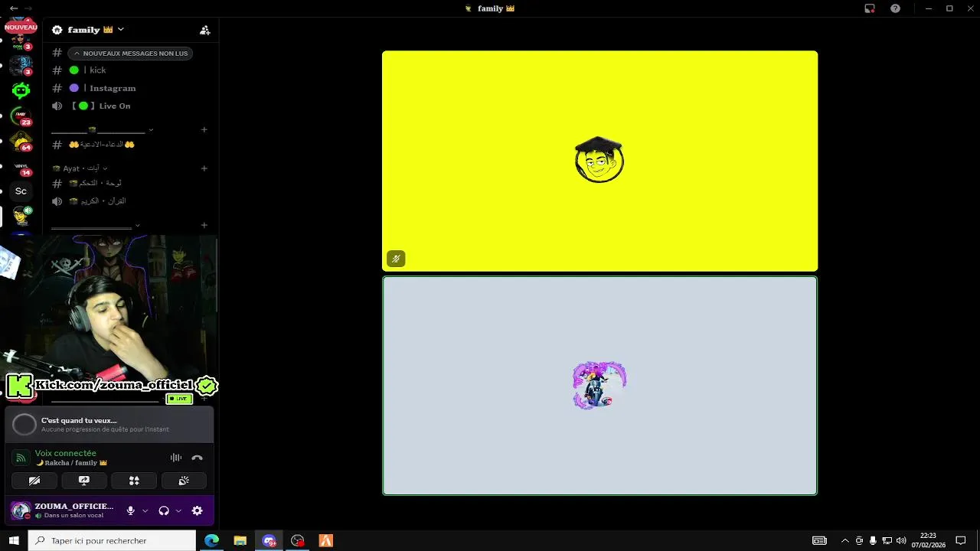Open the quest card C'est quand tu veux
The image size is (980, 551).
pyautogui.click(x=109, y=425)
